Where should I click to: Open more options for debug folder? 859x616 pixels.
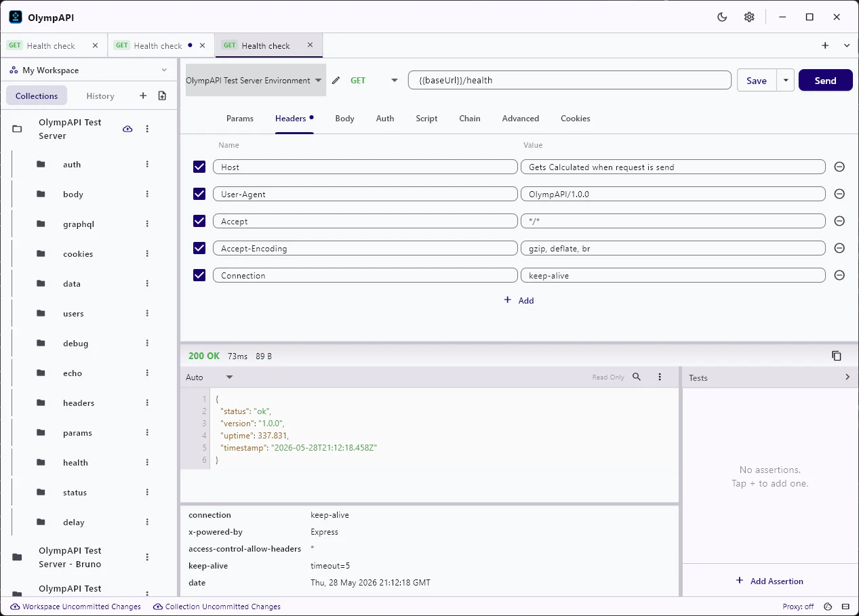coord(147,343)
